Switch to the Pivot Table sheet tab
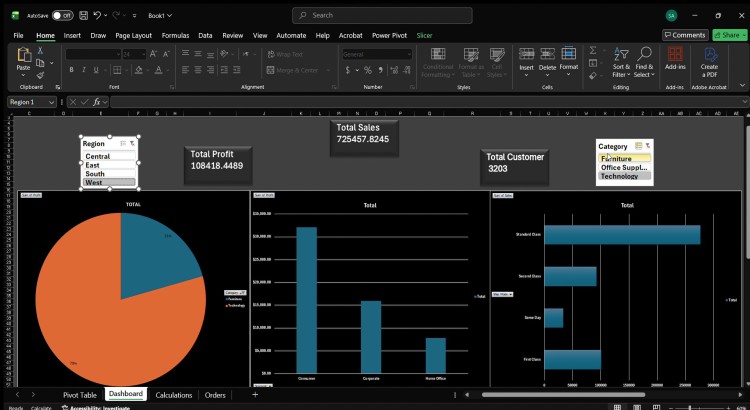 (x=80, y=395)
